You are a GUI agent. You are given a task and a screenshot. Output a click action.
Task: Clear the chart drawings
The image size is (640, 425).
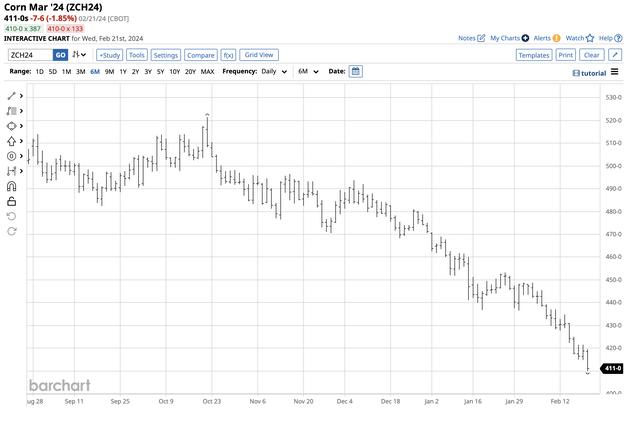click(x=591, y=55)
